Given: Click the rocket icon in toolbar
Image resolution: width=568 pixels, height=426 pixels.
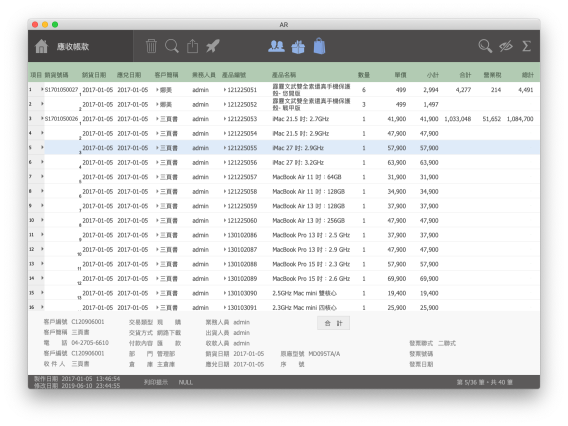Looking at the screenshot, I should point(213,46).
